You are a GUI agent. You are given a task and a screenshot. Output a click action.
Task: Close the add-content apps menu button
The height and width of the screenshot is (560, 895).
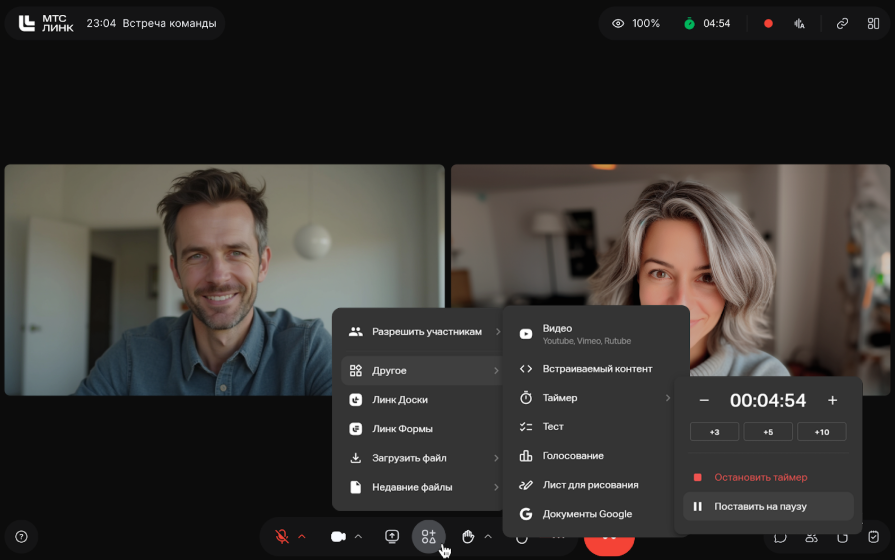point(429,537)
